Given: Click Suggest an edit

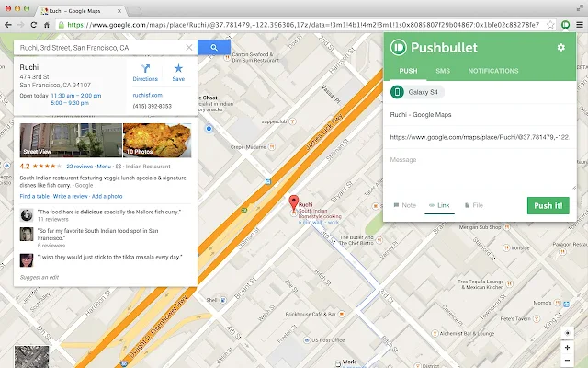Looking at the screenshot, I should point(39,277).
